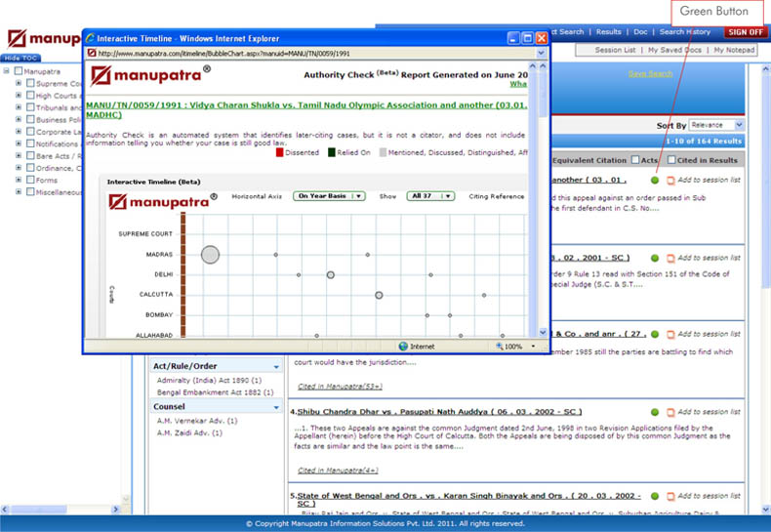Enable the Cited in Results checkbox
This screenshot has height=532, width=771.
pos(671,160)
